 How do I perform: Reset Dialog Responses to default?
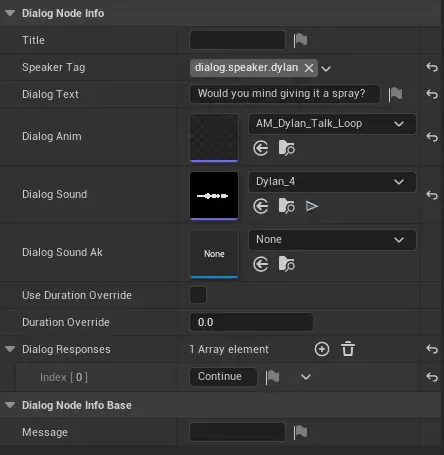(432, 349)
